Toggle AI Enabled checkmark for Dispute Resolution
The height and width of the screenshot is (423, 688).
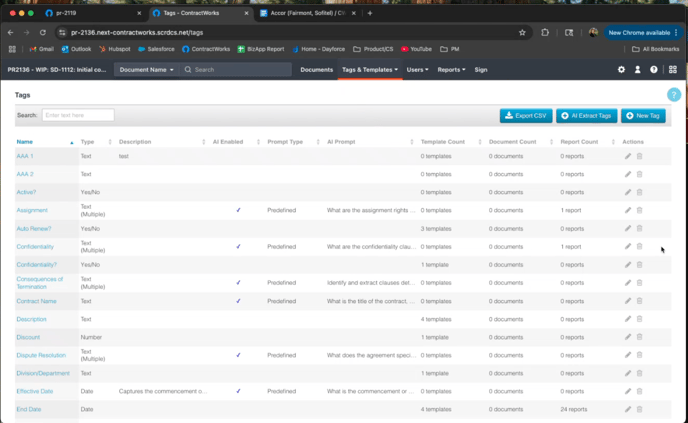click(238, 355)
